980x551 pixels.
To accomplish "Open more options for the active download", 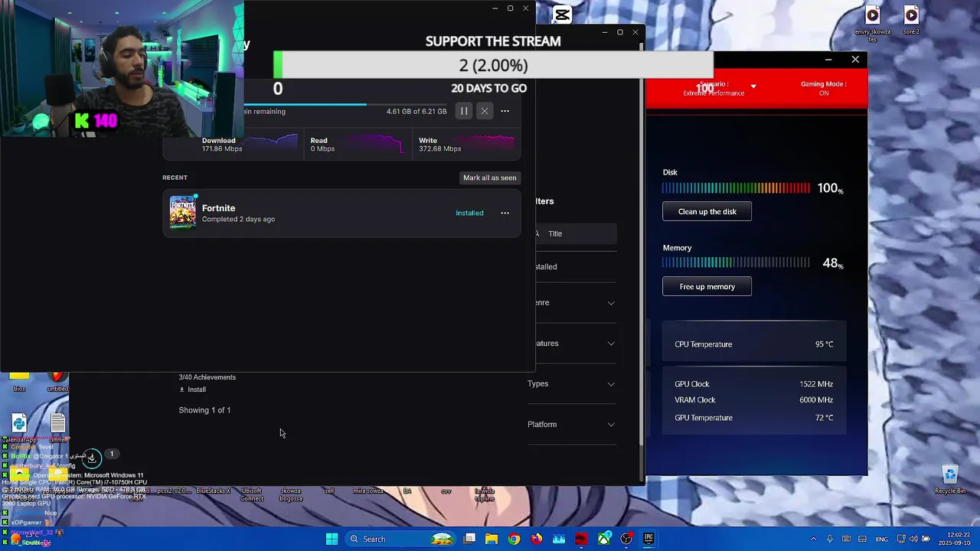I will [505, 111].
